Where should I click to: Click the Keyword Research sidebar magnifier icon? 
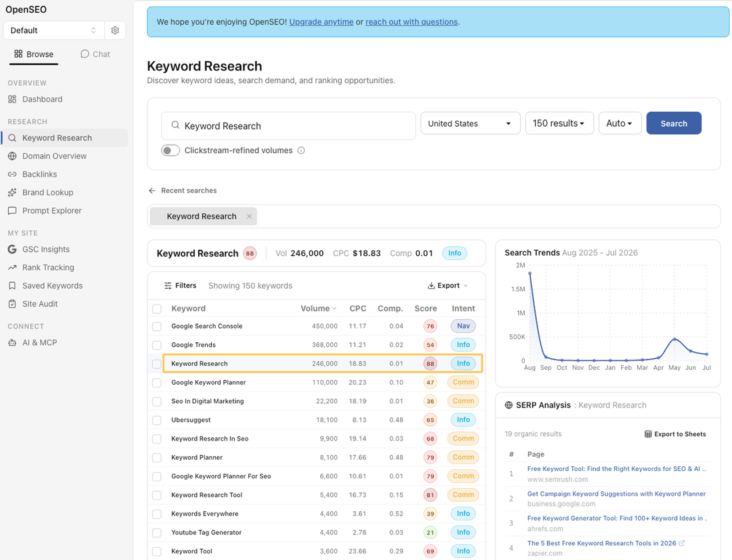[12, 138]
